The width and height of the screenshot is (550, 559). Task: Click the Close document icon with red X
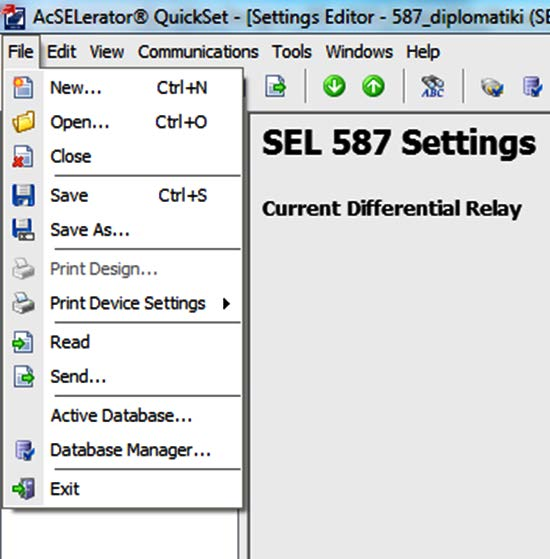pyautogui.click(x=23, y=156)
